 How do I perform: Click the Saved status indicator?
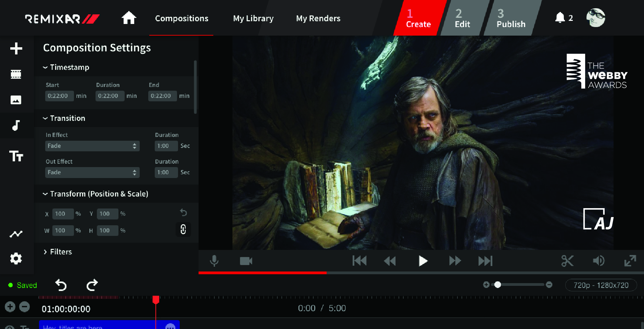coord(23,285)
